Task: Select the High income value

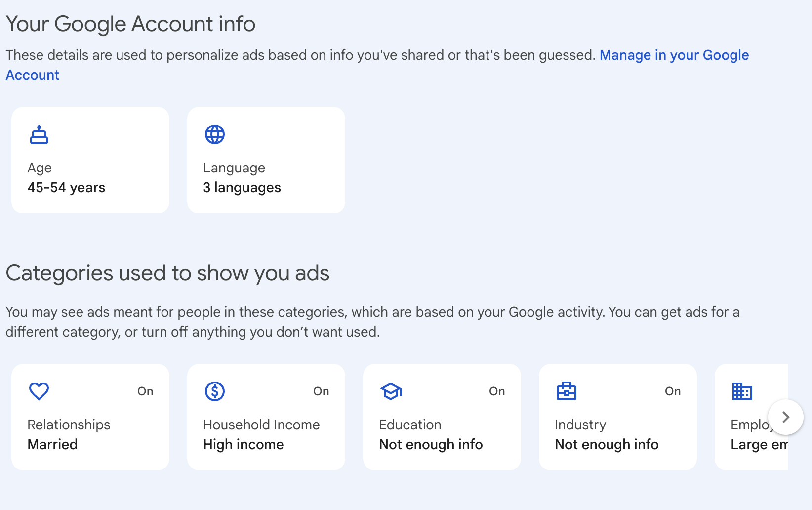Action: [244, 445]
